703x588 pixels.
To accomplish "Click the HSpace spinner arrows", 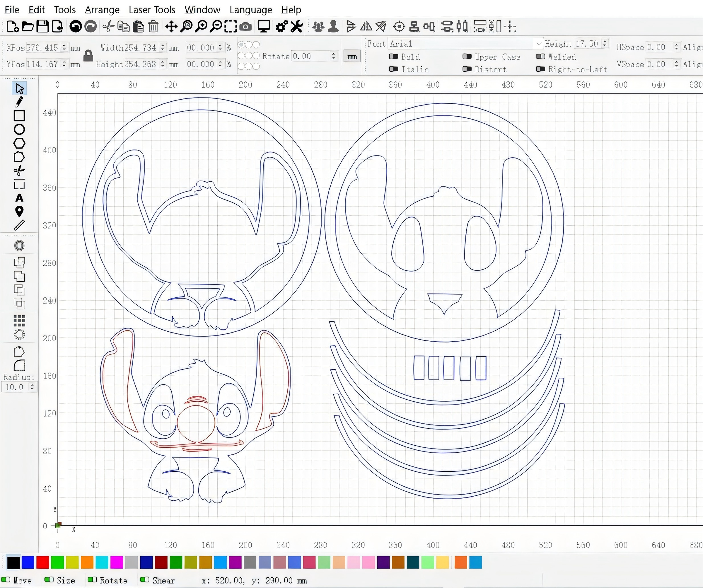I will (x=676, y=47).
